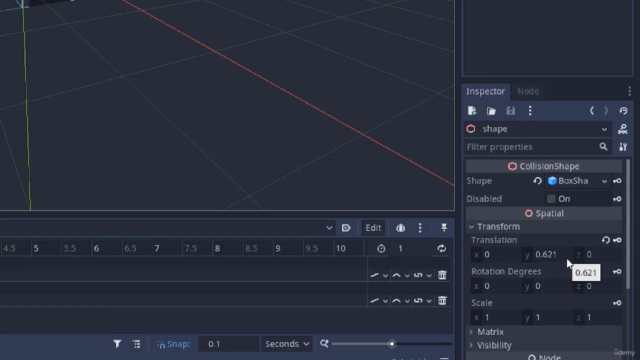
Task: Open the object history list
Action: click(623, 111)
